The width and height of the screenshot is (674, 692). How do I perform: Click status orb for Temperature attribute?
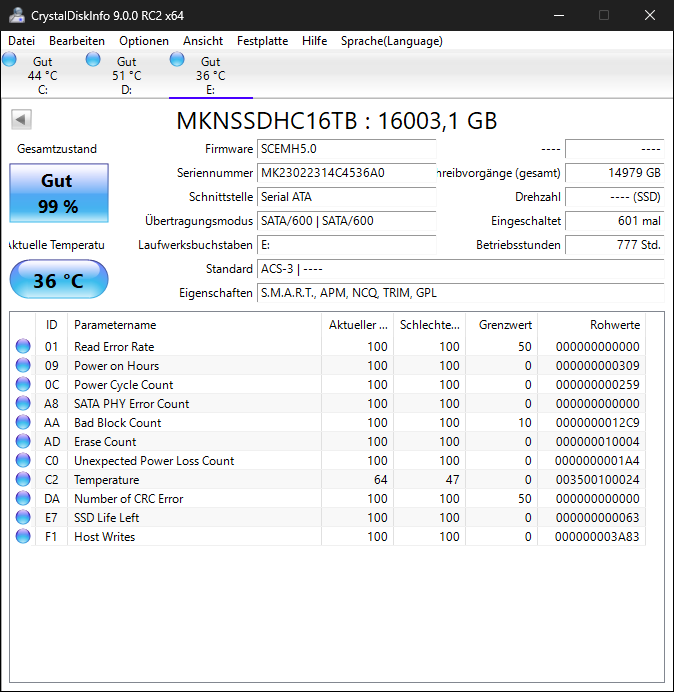[23, 479]
